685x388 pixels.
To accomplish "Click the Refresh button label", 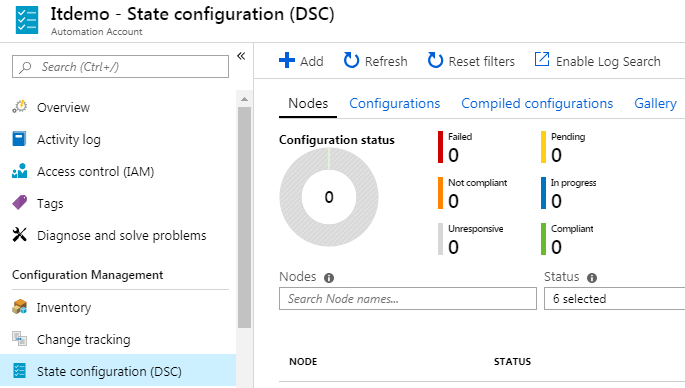I will (386, 61).
